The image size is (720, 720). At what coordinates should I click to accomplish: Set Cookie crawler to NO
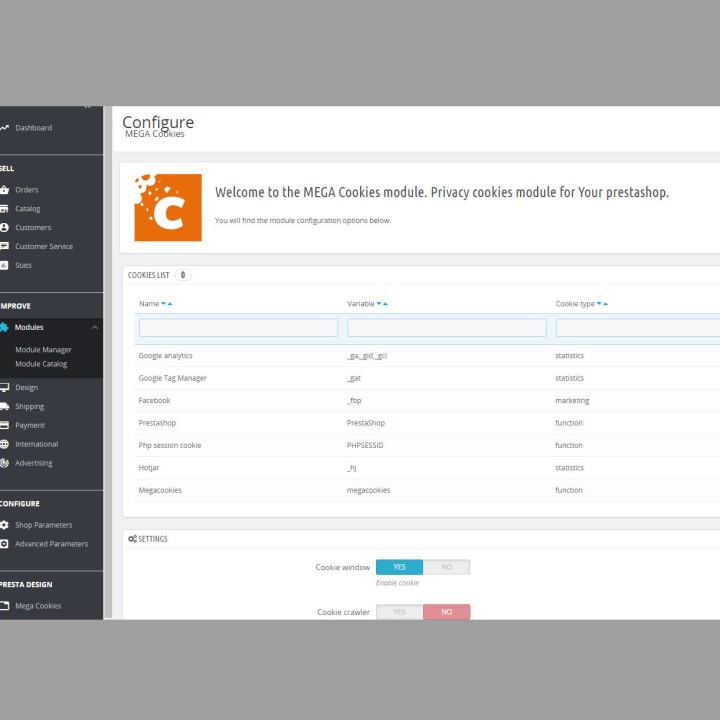coord(446,612)
